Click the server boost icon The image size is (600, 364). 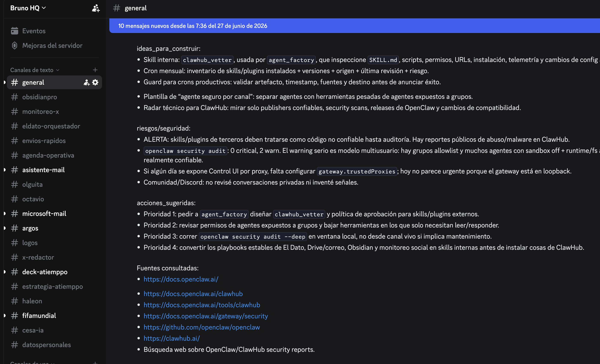point(15,45)
